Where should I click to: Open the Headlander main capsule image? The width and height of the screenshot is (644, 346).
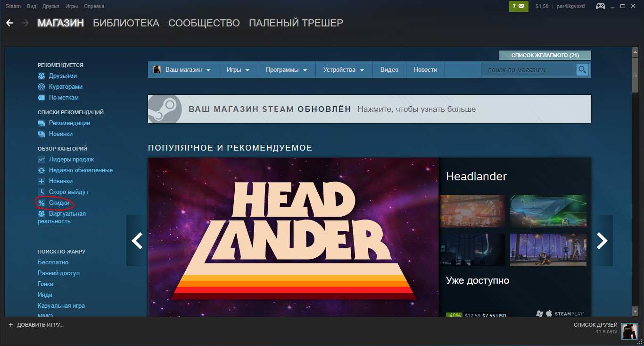pos(293,237)
